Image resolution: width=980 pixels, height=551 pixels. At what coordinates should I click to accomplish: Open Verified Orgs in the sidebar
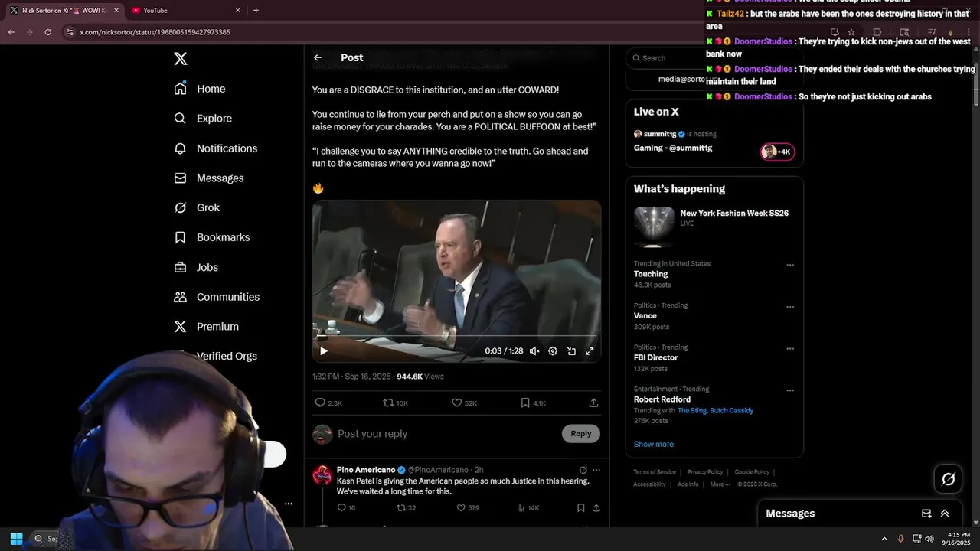[226, 356]
